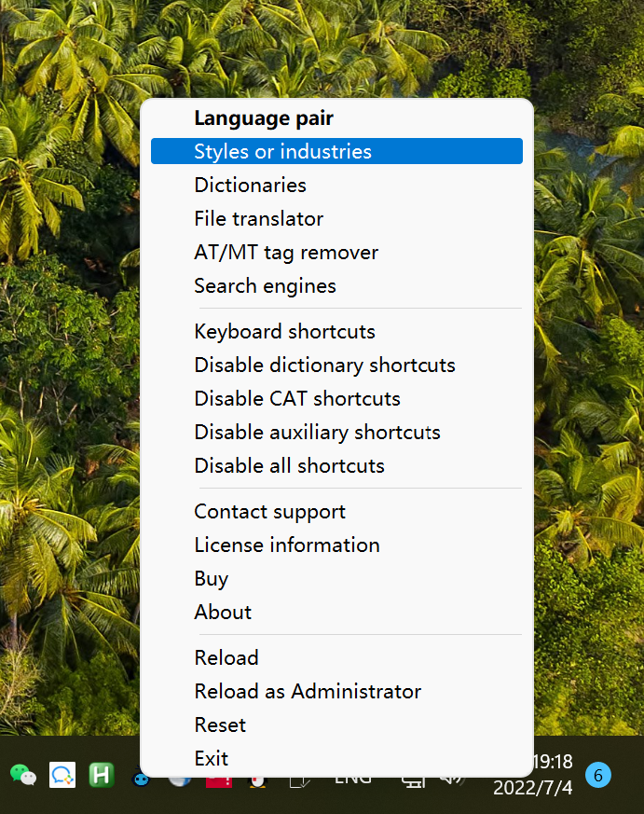Open Search engines settings

pyautogui.click(x=265, y=286)
